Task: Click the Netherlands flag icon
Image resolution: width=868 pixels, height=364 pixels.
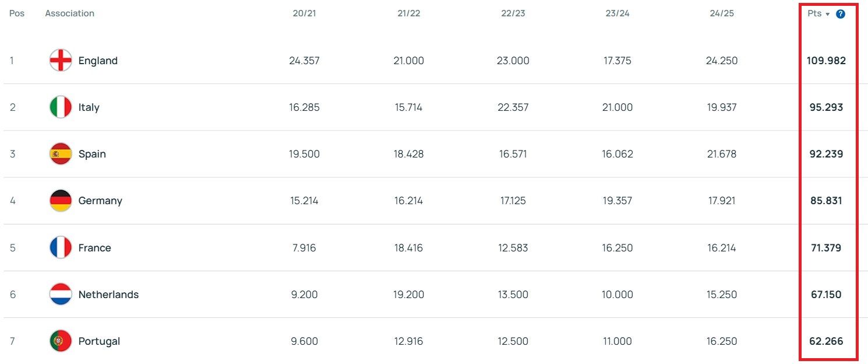Action: (61, 295)
